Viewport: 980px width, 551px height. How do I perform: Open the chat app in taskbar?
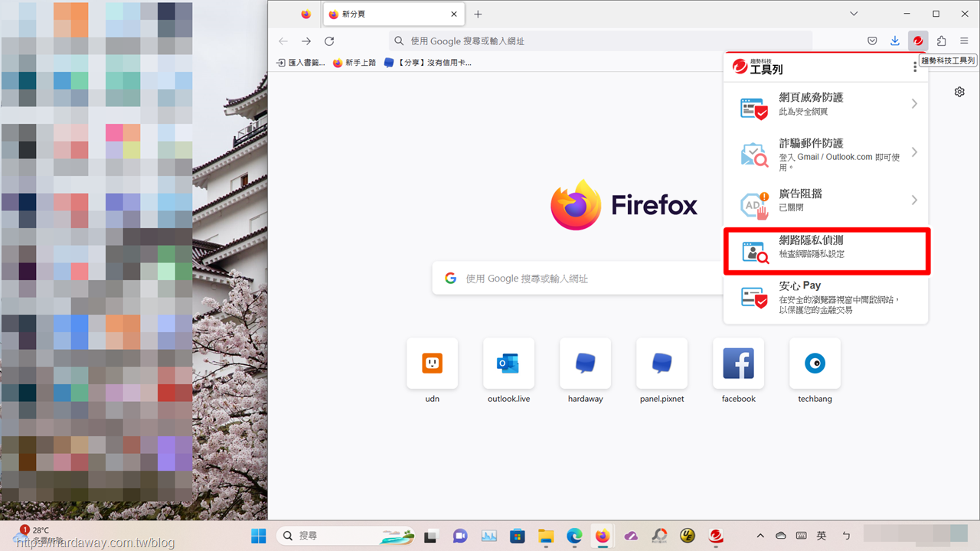click(460, 536)
